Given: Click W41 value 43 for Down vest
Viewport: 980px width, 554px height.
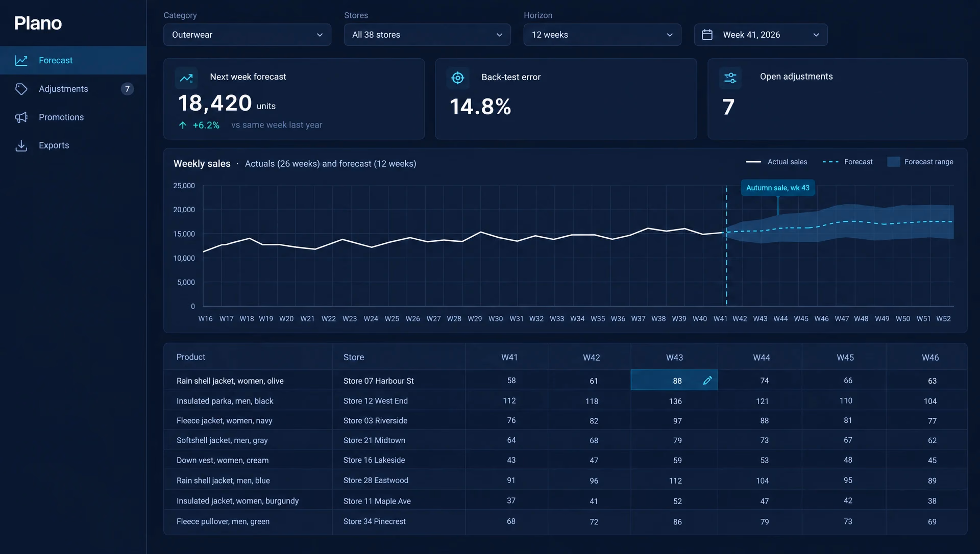Looking at the screenshot, I should 511,460.
